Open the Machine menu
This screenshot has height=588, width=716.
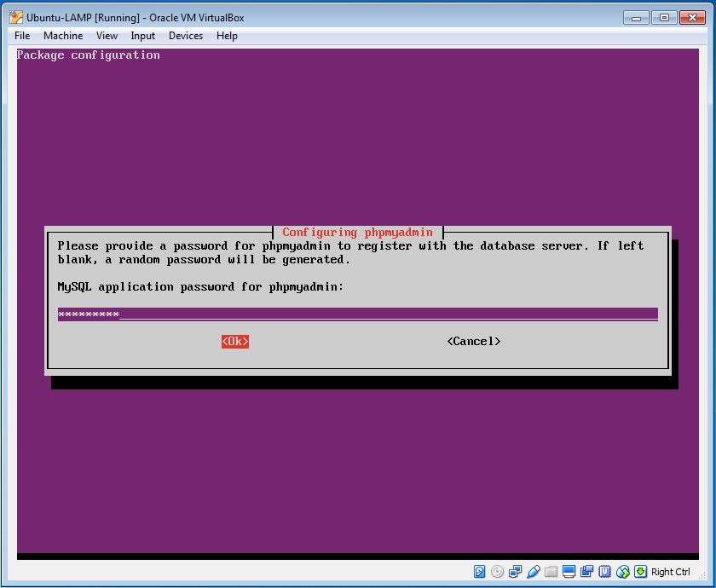point(63,36)
